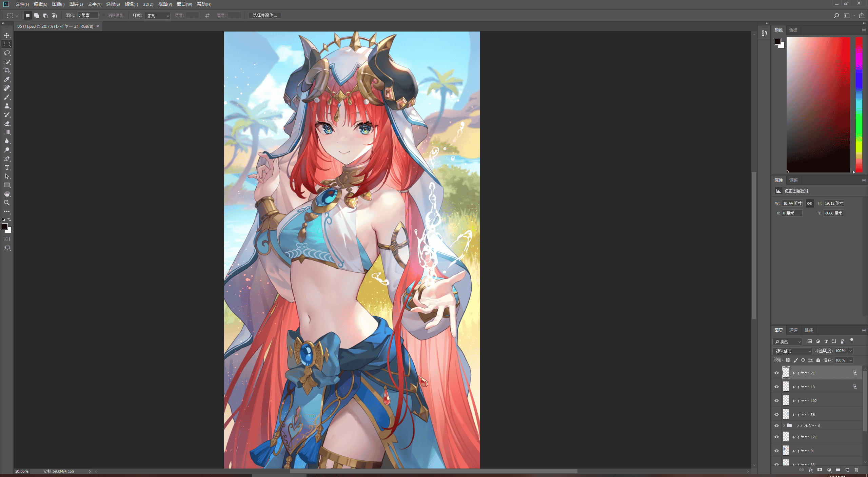Viewport: 868px width, 477px height.
Task: Toggle visibility of フォルダー 6 group
Action: tap(776, 426)
